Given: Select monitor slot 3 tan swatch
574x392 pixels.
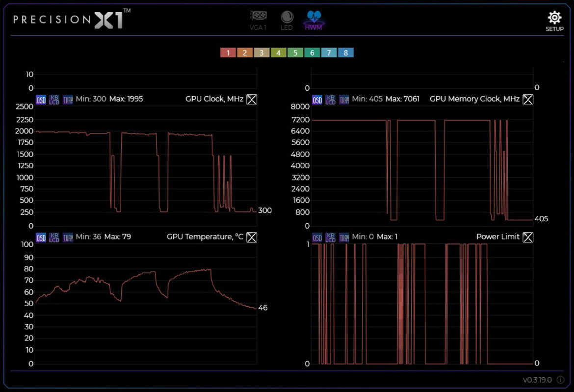Looking at the screenshot, I should (x=262, y=52).
